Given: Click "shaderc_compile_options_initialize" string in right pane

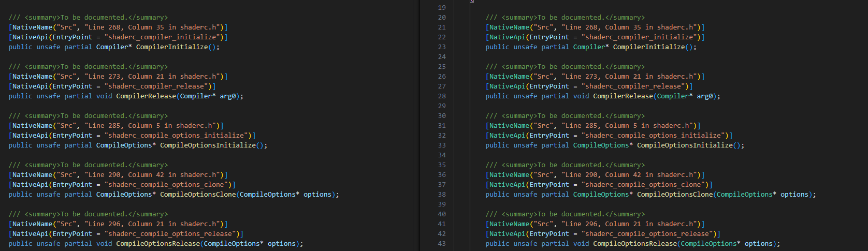Looking at the screenshot, I should coord(653,136).
